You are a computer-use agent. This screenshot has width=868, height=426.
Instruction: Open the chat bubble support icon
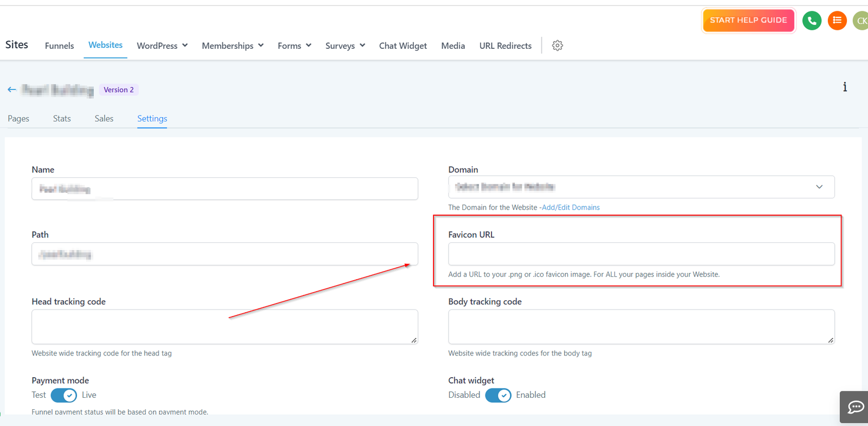click(x=856, y=406)
